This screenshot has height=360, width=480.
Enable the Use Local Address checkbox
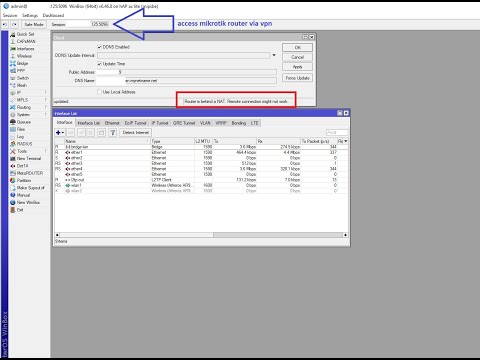point(99,92)
